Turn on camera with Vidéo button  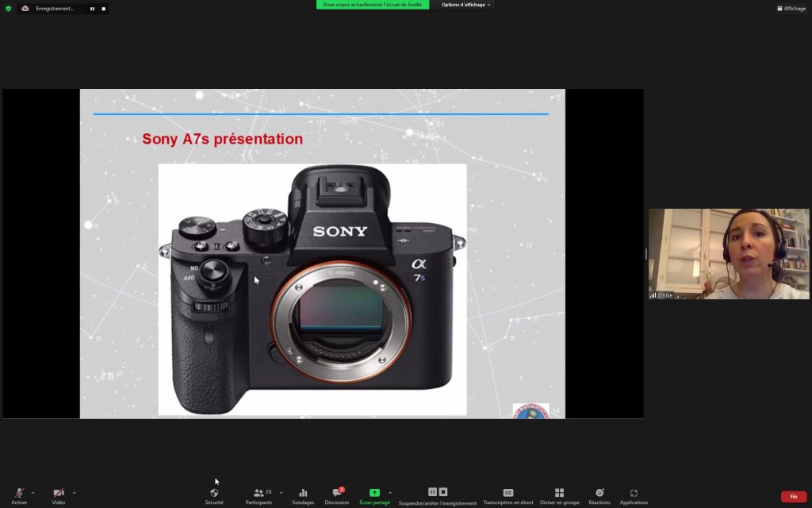click(x=59, y=495)
